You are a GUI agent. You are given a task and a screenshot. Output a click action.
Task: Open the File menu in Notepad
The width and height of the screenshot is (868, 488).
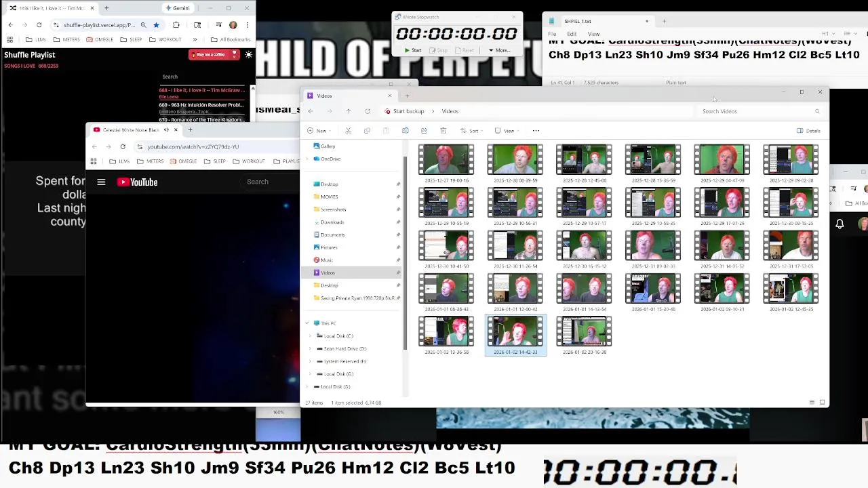point(552,34)
